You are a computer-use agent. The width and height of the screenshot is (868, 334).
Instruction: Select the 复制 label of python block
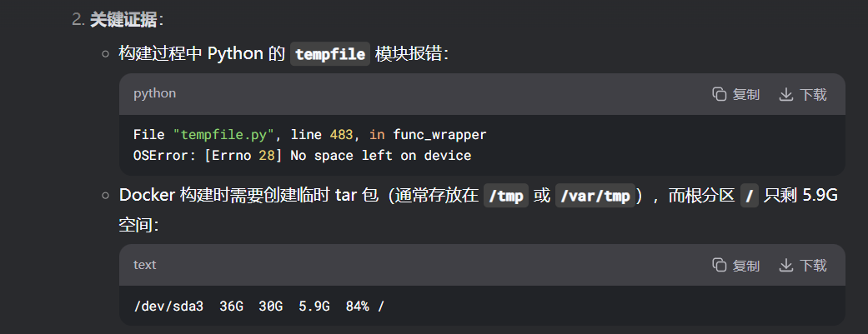(x=745, y=95)
